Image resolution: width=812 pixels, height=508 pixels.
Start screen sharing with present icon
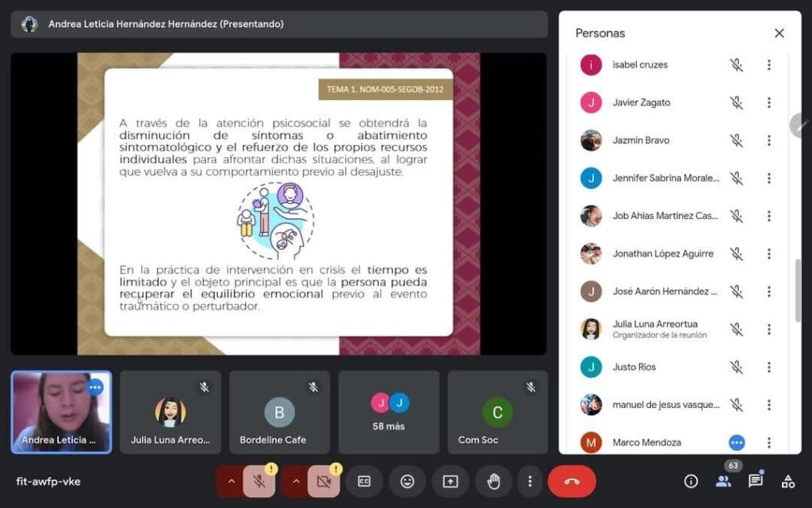tap(450, 481)
